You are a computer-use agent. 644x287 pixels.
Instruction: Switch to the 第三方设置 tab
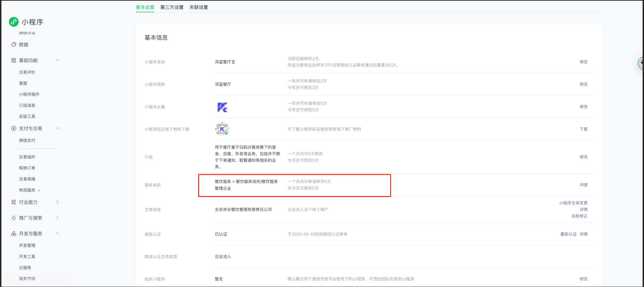172,7
